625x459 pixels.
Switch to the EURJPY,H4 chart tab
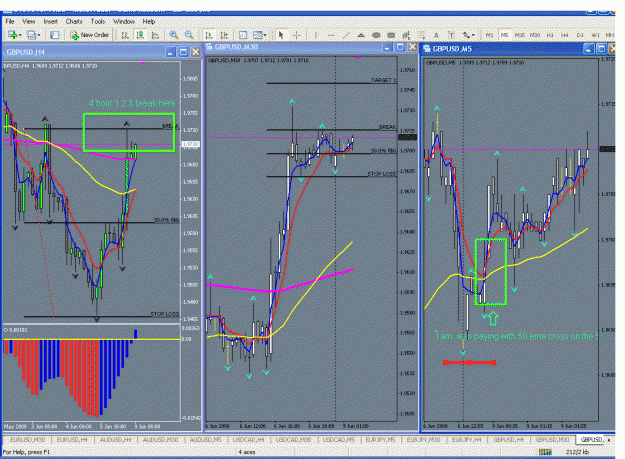point(466,439)
